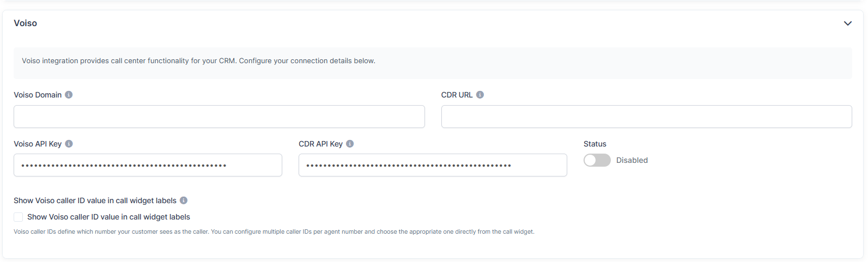This screenshot has height=262, width=868.
Task: Collapse the Voiso section with the chevron
Action: coord(847,23)
